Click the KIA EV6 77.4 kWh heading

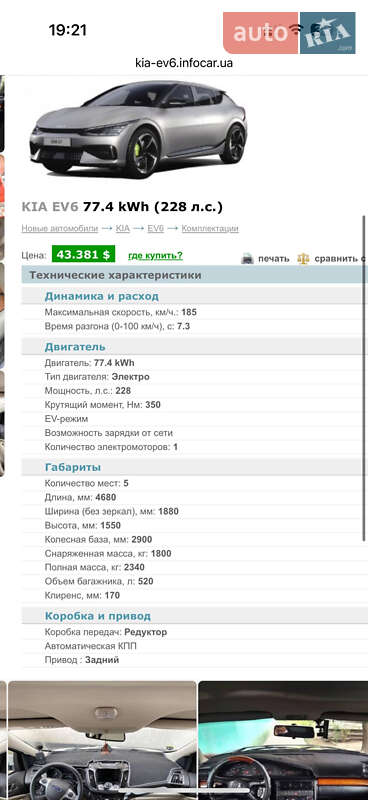pyautogui.click(x=122, y=207)
